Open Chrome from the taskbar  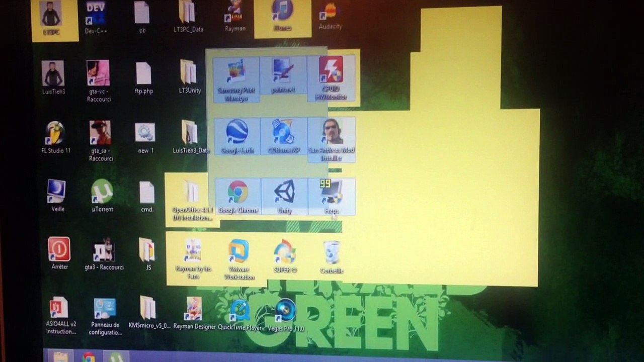point(89,357)
